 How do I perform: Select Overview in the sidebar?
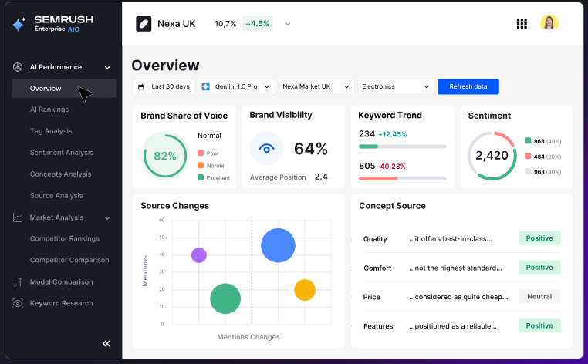coord(64,89)
